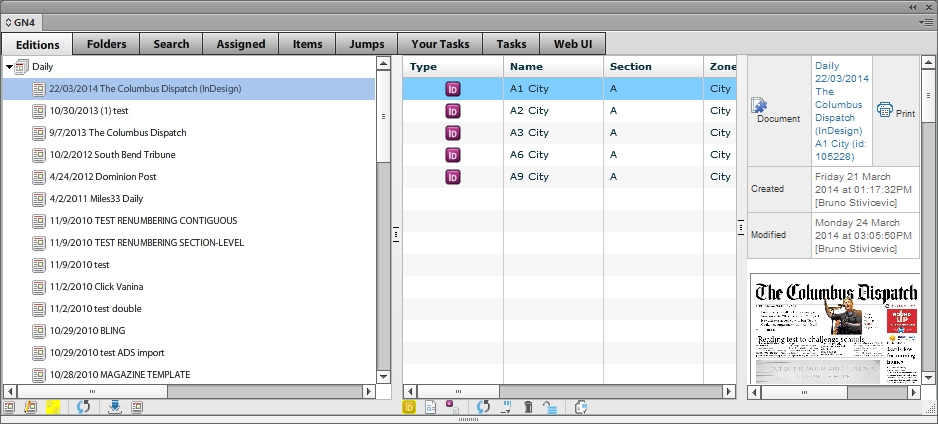This screenshot has height=424, width=938.
Task: Open the Assigned tab
Action: [241, 44]
